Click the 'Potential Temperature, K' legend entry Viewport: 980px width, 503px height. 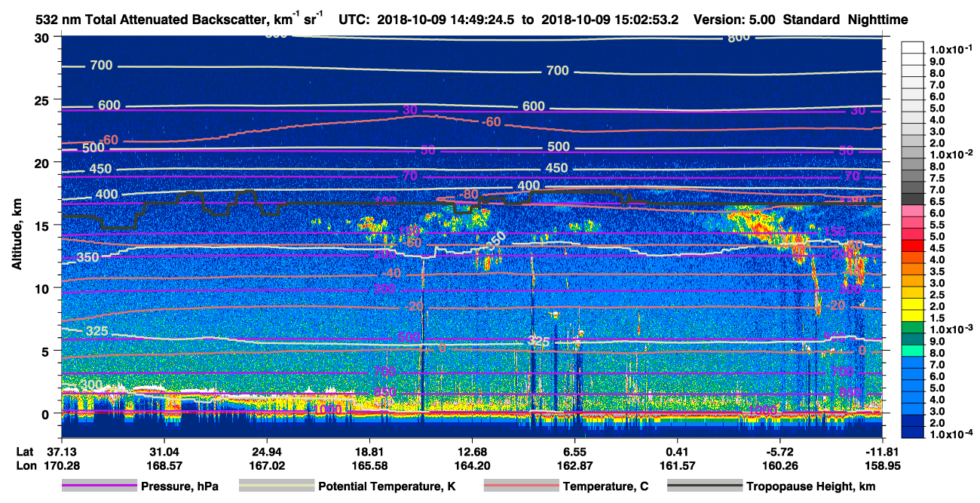(387, 487)
